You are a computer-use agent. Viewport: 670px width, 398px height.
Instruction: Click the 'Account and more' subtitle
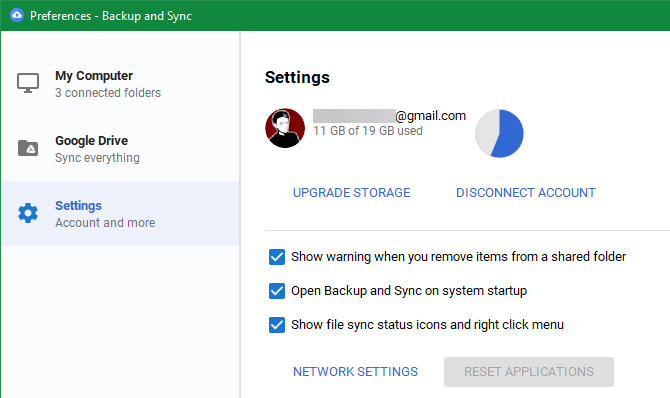tap(105, 223)
